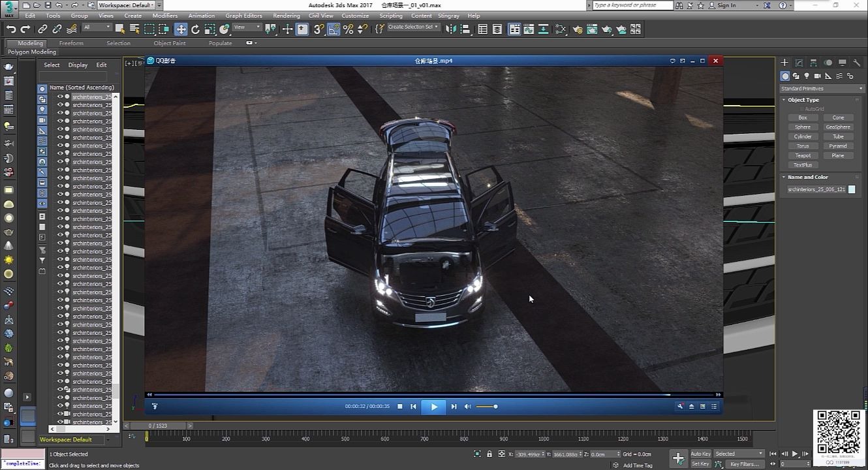Open the Standard Primitives dropdown
The height and width of the screenshot is (470, 868).
click(x=822, y=89)
